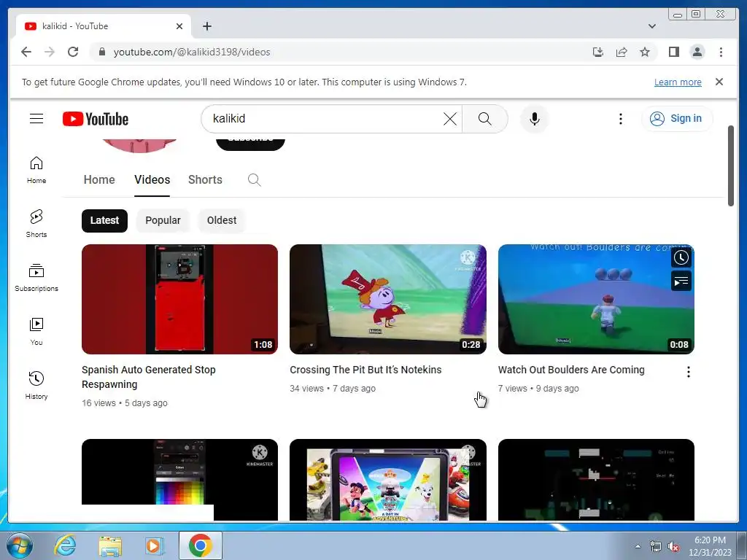Viewport: 747px width, 560px height.
Task: Open Windows Explorer from the taskbar
Action: 110,545
